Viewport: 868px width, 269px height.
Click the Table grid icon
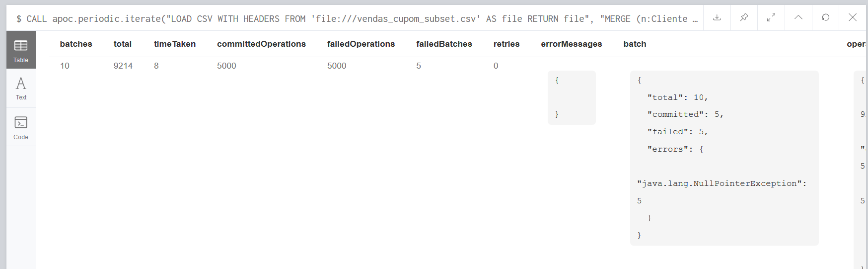click(x=21, y=46)
